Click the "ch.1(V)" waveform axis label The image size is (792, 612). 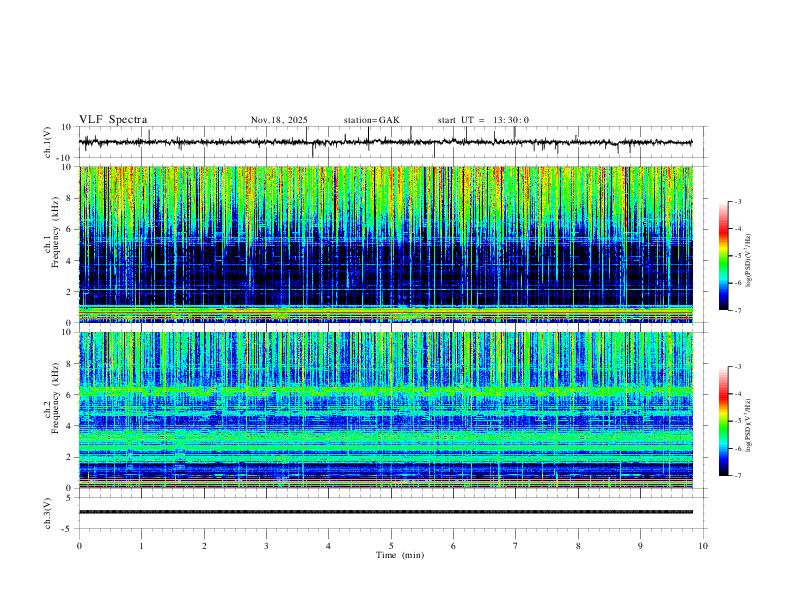tap(47, 142)
